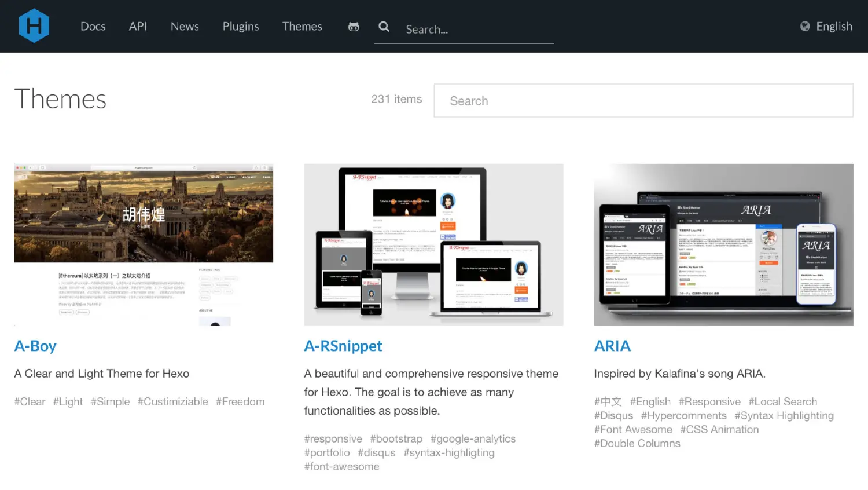Screen dimensions: 868x490
Task: Filter by the #CSS Animation tag
Action: coord(719,429)
